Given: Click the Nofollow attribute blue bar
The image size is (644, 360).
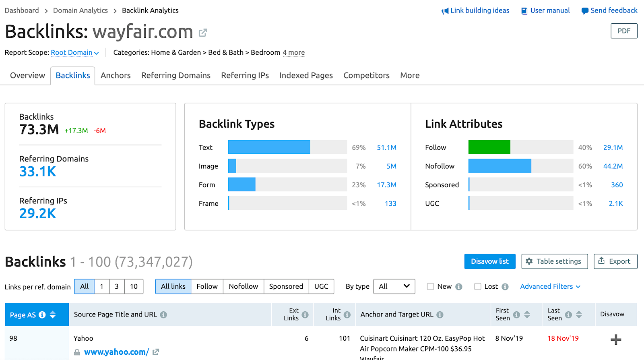Looking at the screenshot, I should 500,166.
